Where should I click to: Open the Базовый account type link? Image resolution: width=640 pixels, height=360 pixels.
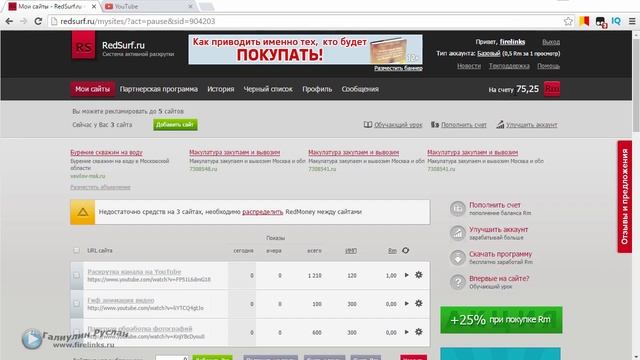click(488, 53)
